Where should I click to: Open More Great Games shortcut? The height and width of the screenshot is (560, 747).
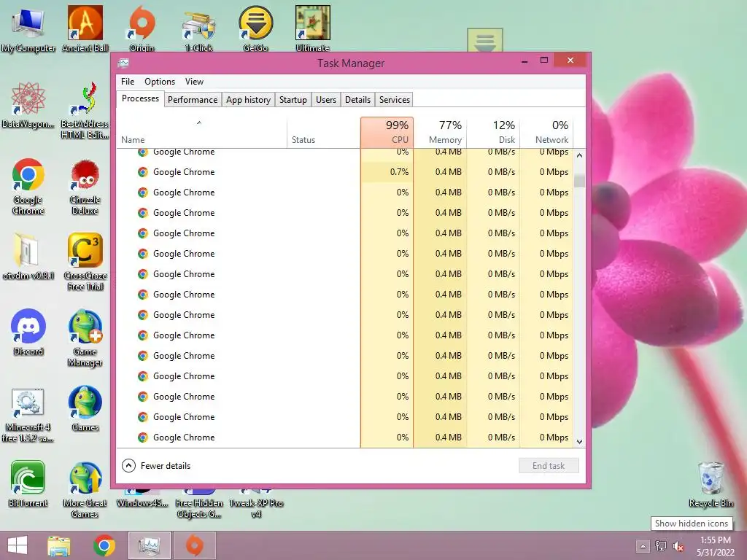85,489
